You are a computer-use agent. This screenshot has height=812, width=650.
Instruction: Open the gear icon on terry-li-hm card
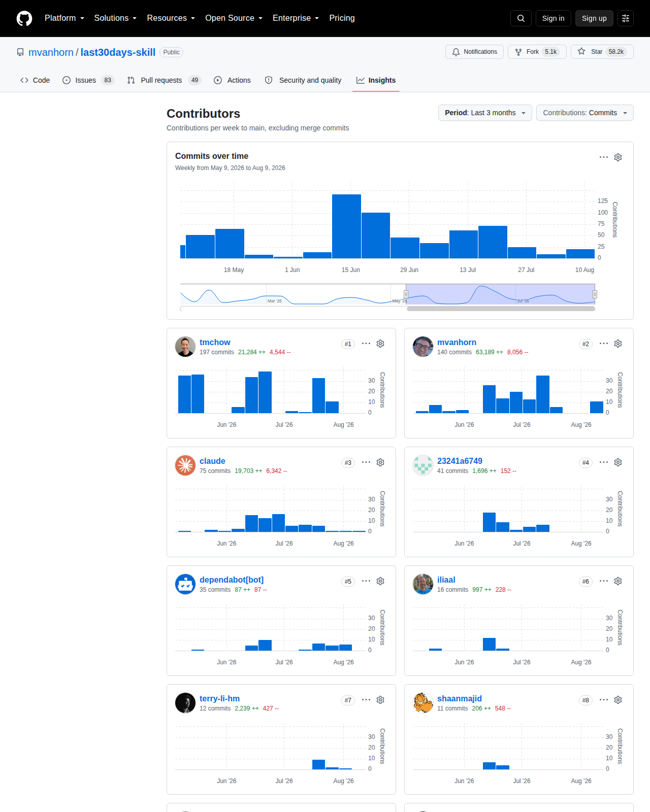(x=380, y=700)
